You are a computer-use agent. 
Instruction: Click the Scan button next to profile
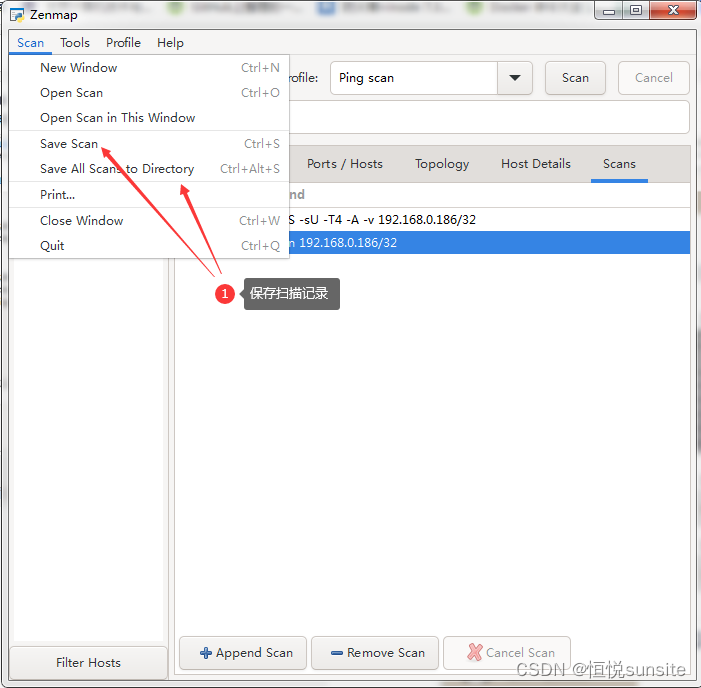coord(575,78)
